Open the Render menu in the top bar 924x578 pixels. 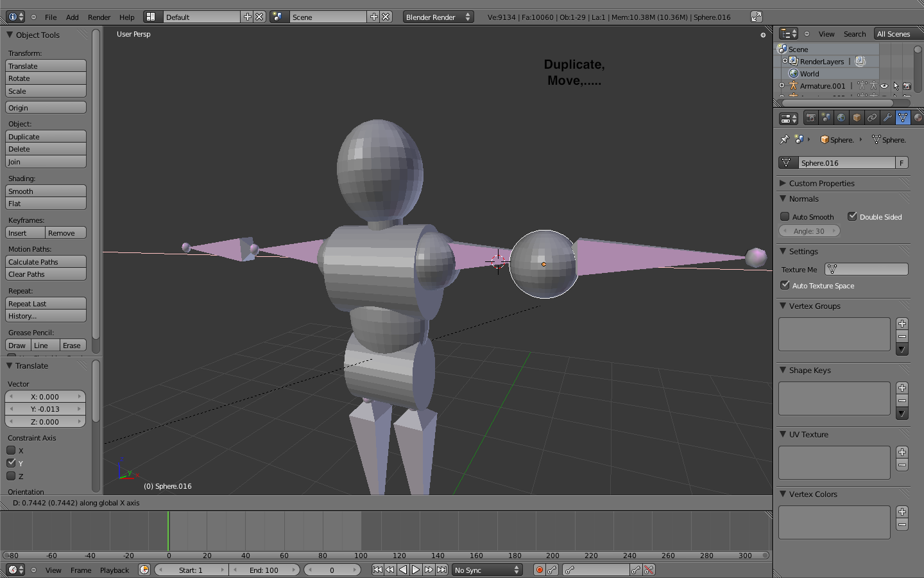tap(99, 17)
